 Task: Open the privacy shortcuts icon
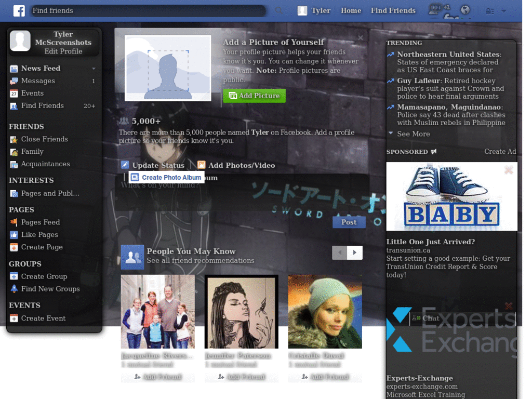point(489,11)
